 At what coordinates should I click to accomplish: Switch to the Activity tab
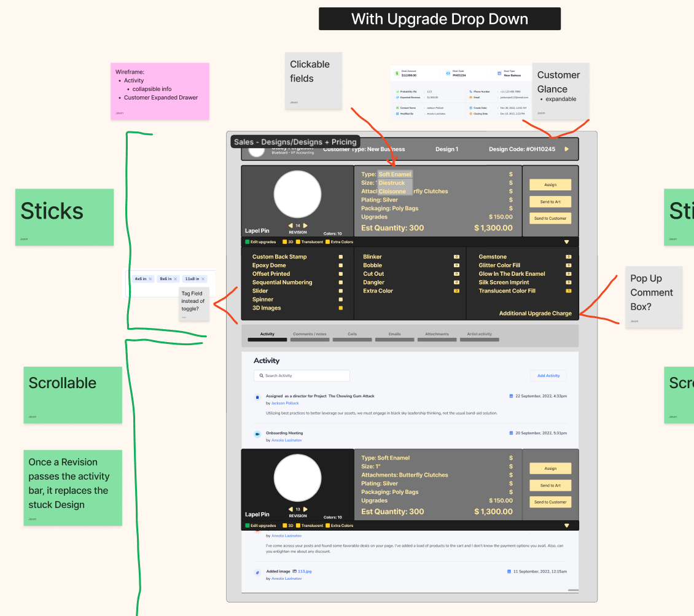[267, 337]
